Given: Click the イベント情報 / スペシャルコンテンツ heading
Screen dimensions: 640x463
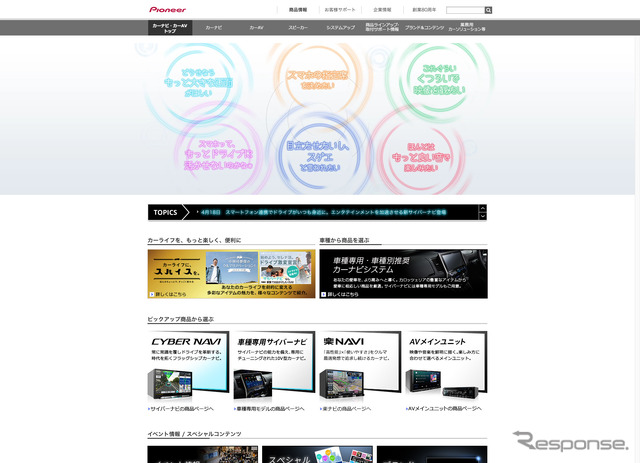Looking at the screenshot, I should (x=194, y=434).
